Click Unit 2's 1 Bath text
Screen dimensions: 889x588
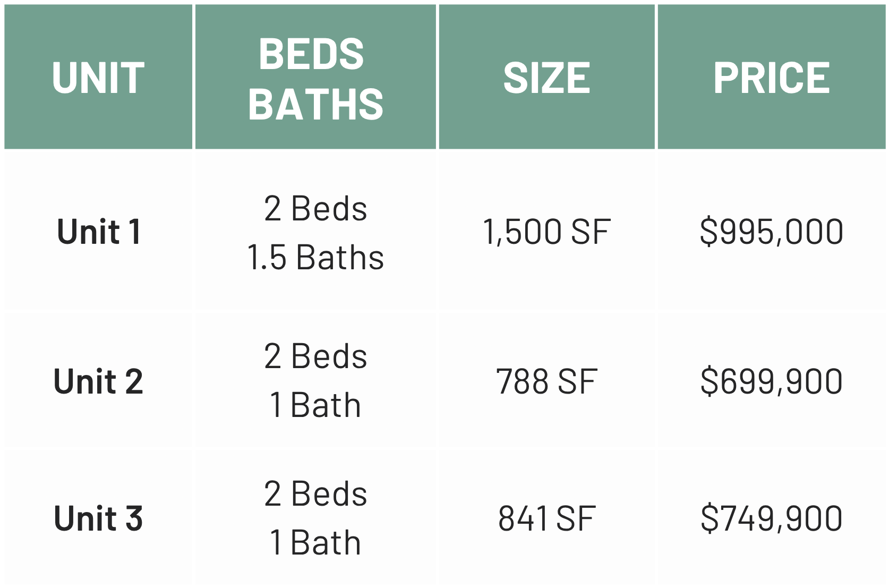click(315, 405)
